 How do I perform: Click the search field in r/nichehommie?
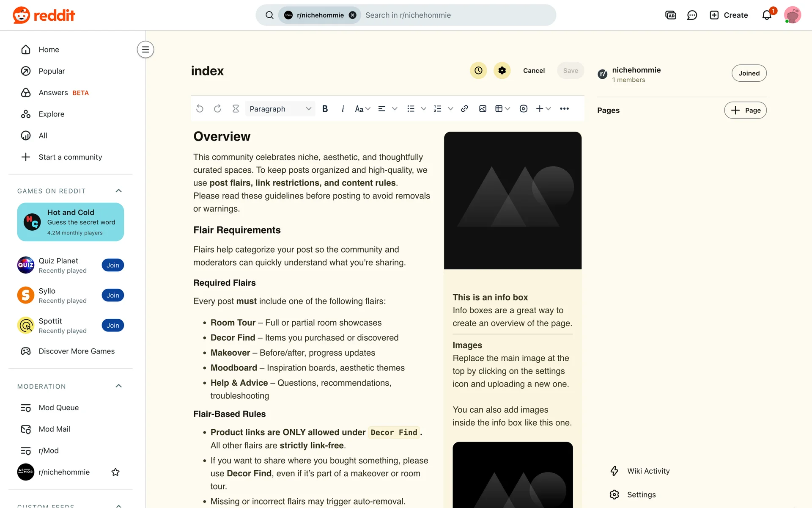coord(457,15)
